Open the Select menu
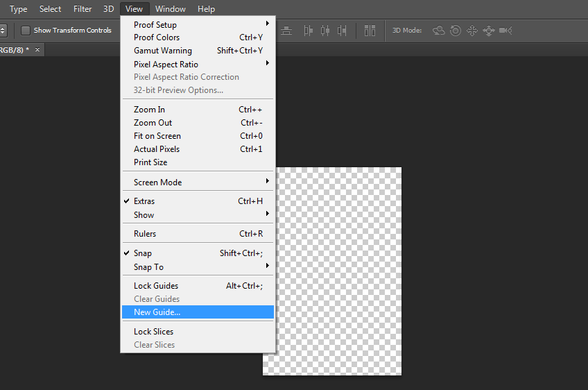 [x=50, y=9]
